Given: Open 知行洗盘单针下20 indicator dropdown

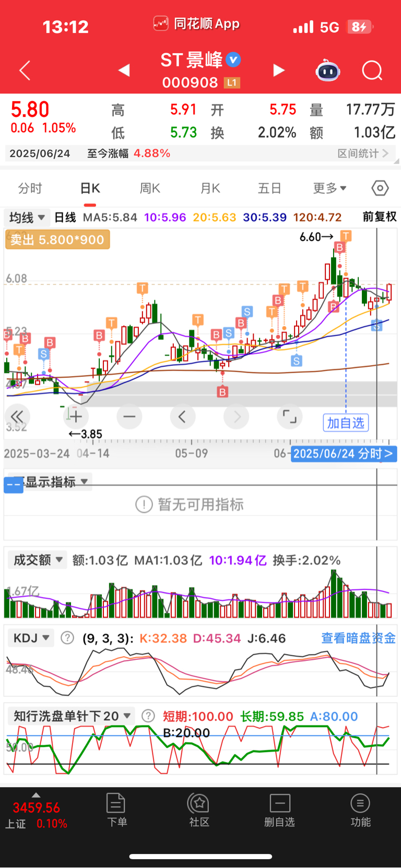Looking at the screenshot, I should [x=72, y=716].
